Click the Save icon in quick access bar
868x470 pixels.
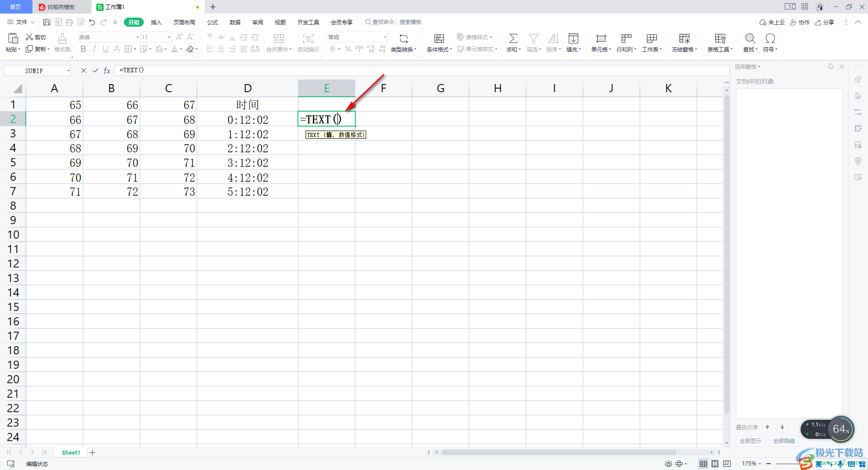(x=47, y=22)
